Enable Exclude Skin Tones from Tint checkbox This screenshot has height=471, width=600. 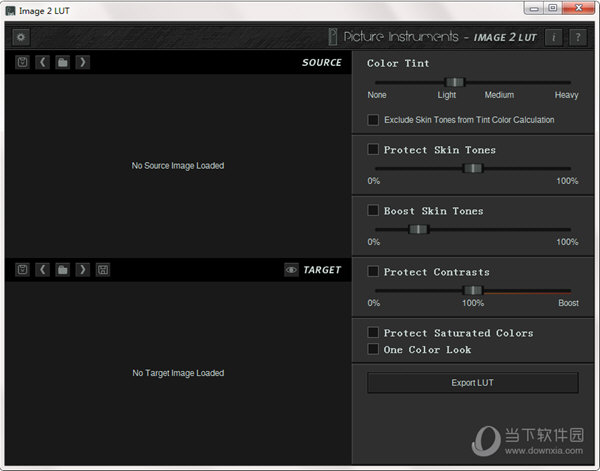pyautogui.click(x=373, y=120)
